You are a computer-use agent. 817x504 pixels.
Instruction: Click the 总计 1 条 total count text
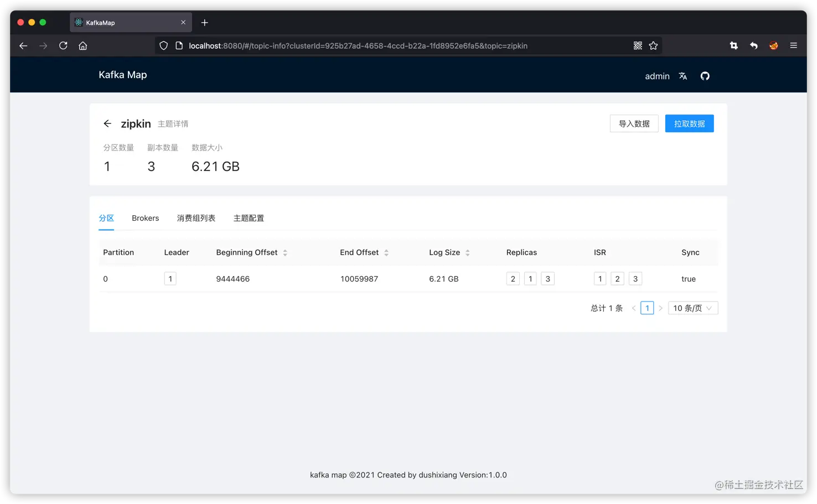coord(607,308)
